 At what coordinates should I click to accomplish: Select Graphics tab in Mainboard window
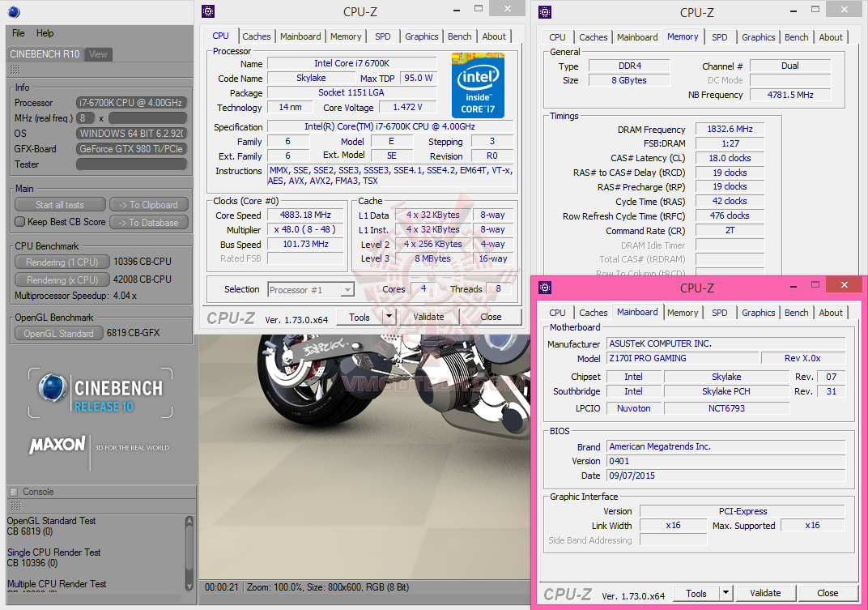[758, 313]
